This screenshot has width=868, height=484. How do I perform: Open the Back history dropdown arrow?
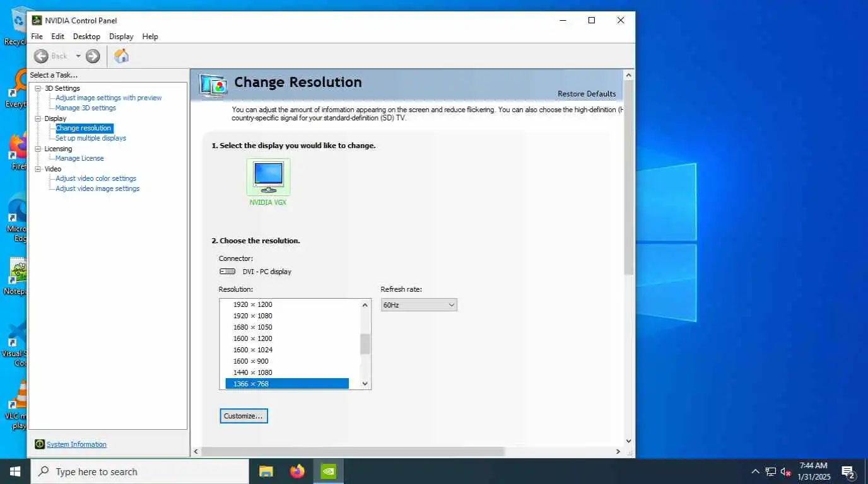coord(78,56)
